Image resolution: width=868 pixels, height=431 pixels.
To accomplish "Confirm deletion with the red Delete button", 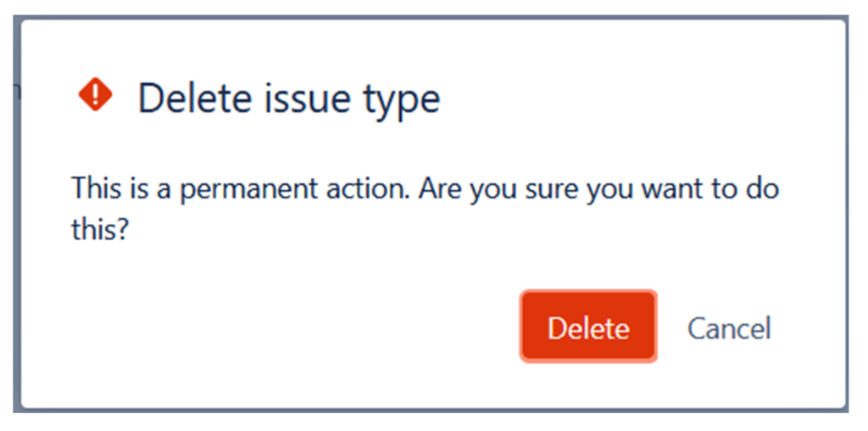I will [x=588, y=327].
